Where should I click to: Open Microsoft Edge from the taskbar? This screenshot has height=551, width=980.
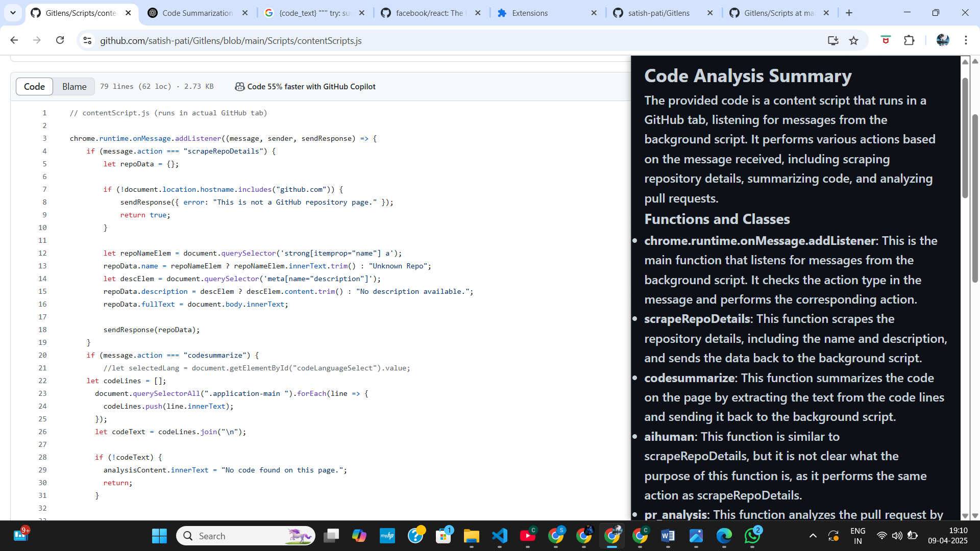tap(724, 536)
